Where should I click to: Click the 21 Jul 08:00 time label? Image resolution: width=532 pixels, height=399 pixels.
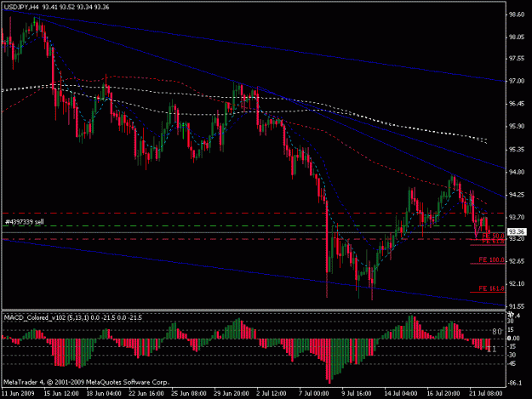pyautogui.click(x=485, y=394)
